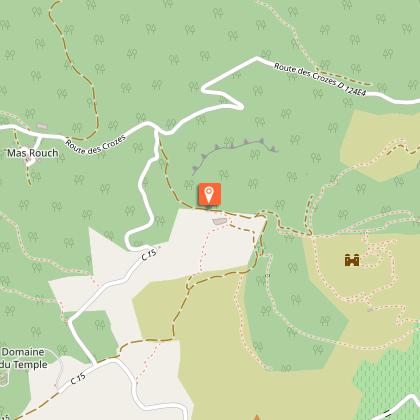The image size is (420, 420).
Task: Select the building icon beside Domaine du Temple
Action: click(x=3, y=379)
